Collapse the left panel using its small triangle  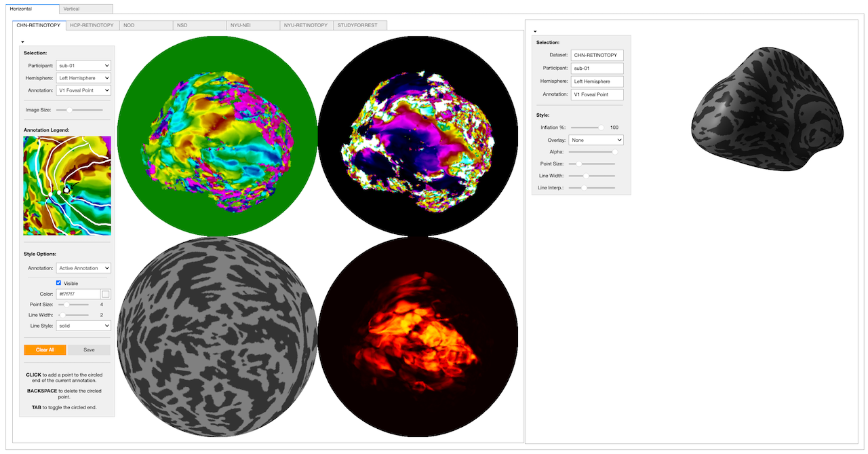23,41
